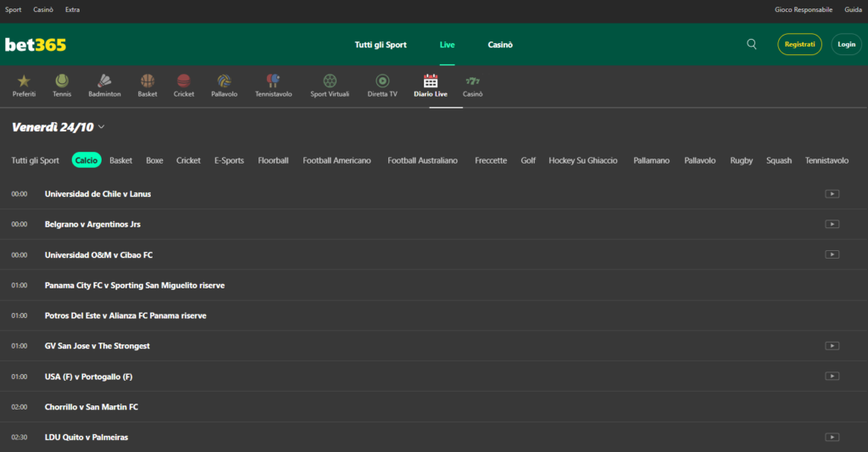868x452 pixels.
Task: Play live stream for Universidad de Chile v Lanus
Action: tap(832, 194)
